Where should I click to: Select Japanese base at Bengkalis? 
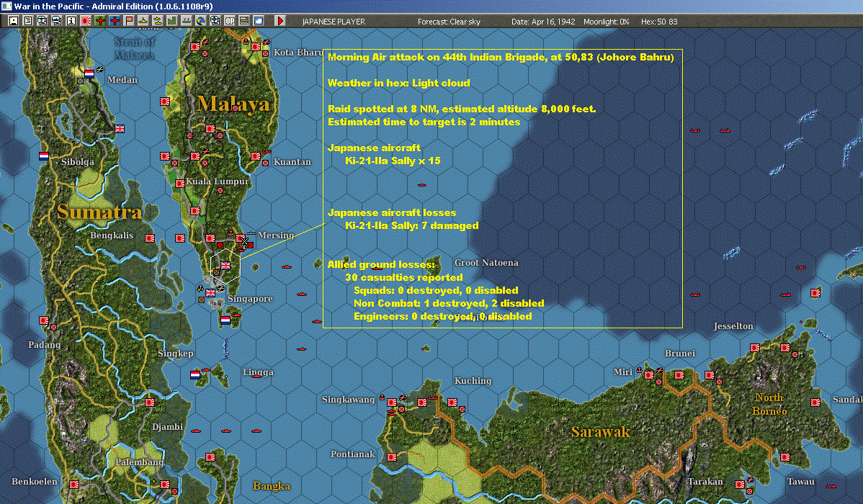click(150, 238)
